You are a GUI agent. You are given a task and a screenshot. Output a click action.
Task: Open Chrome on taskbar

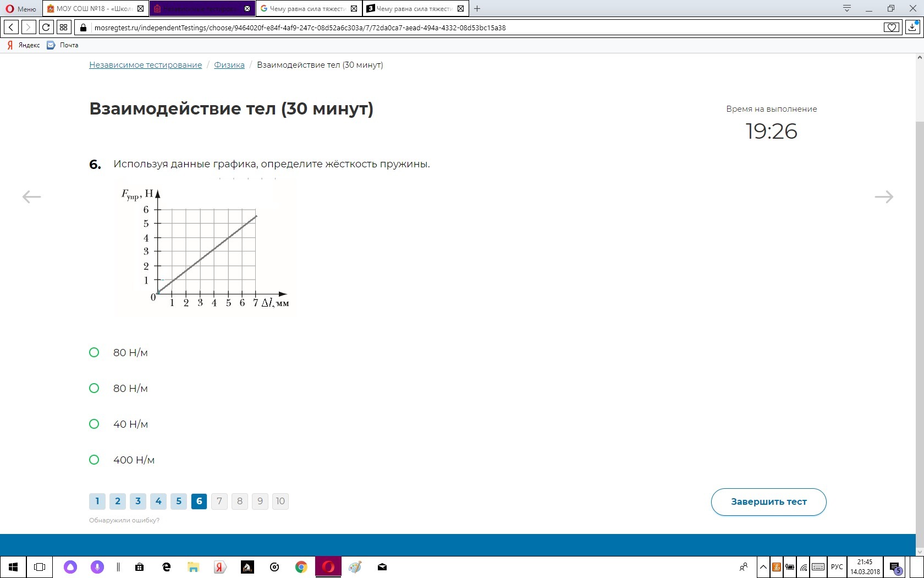[301, 567]
